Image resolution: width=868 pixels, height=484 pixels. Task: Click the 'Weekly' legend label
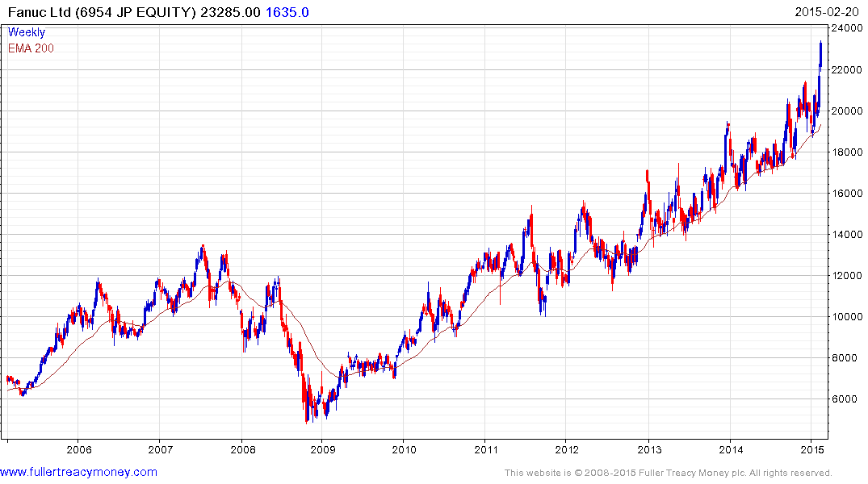26,32
